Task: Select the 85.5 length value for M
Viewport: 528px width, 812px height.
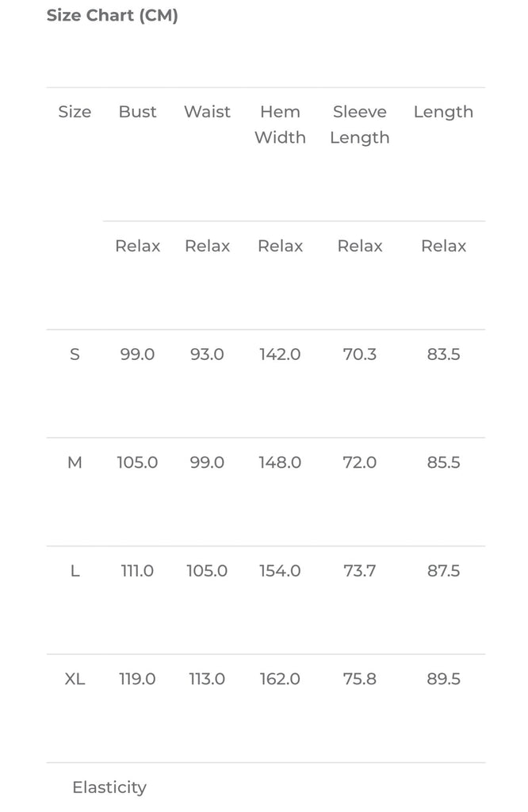Action: pos(443,462)
